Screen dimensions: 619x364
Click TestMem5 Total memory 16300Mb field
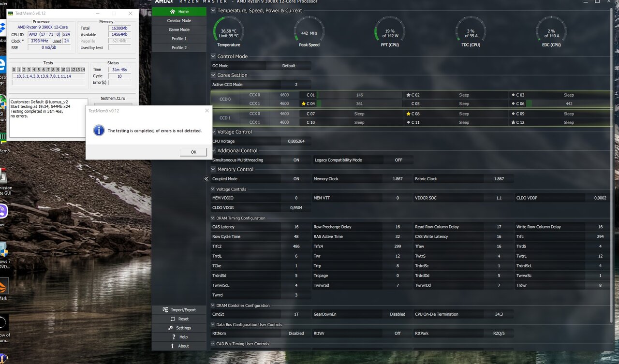[x=118, y=29]
